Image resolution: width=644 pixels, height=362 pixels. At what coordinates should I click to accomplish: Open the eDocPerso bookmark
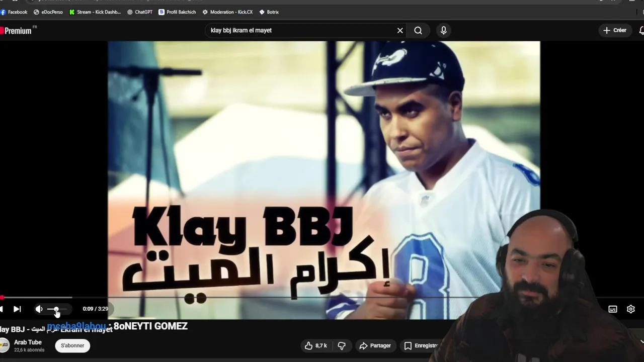pos(48,12)
